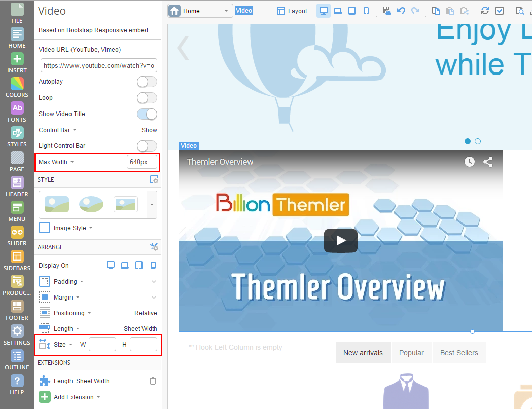Image resolution: width=532 pixels, height=409 pixels.
Task: Open the HOME section icon
Action: (17, 38)
